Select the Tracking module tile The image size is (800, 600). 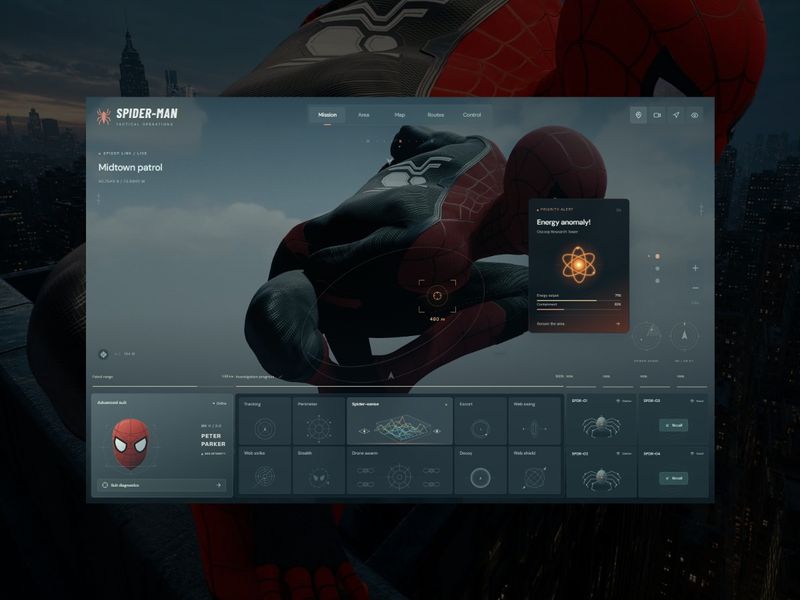[265, 421]
